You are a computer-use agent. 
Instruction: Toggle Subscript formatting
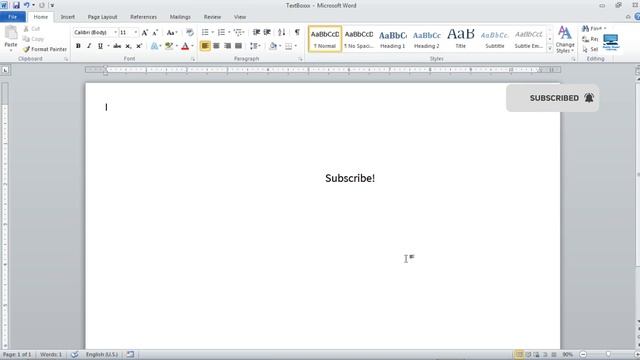[x=128, y=46]
